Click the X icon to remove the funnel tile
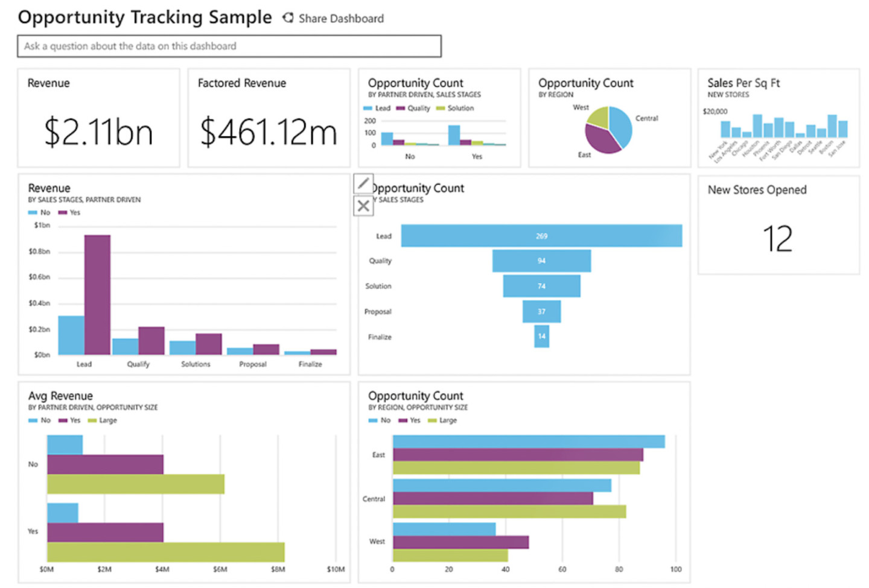 363,205
